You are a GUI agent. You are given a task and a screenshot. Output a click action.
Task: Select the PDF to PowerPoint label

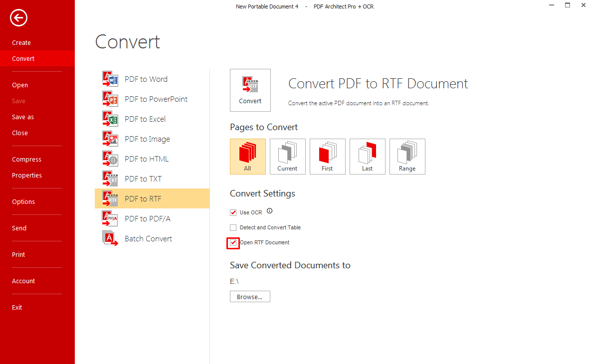click(156, 99)
